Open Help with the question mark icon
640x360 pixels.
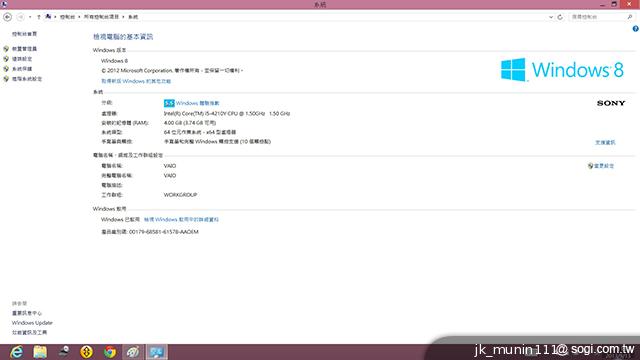[x=636, y=29]
